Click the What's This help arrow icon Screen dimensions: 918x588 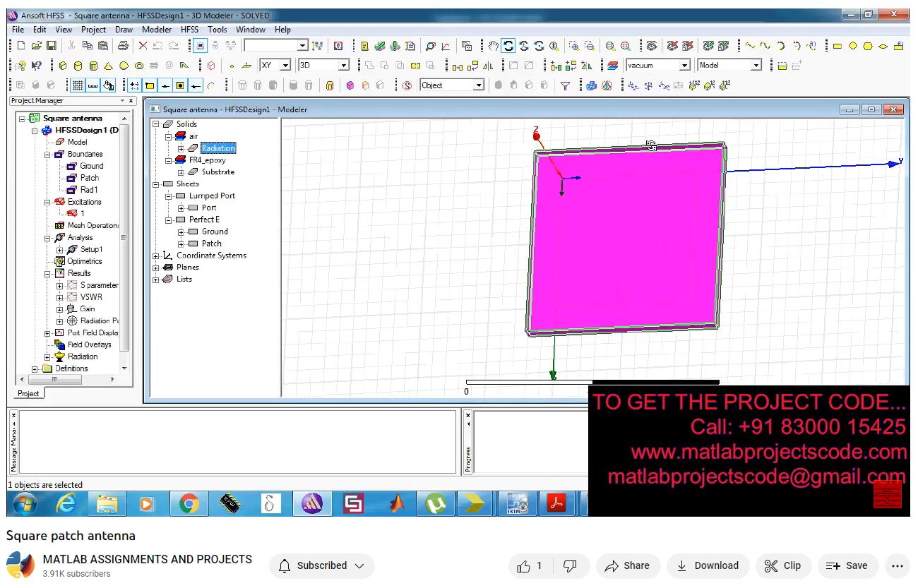click(36, 66)
